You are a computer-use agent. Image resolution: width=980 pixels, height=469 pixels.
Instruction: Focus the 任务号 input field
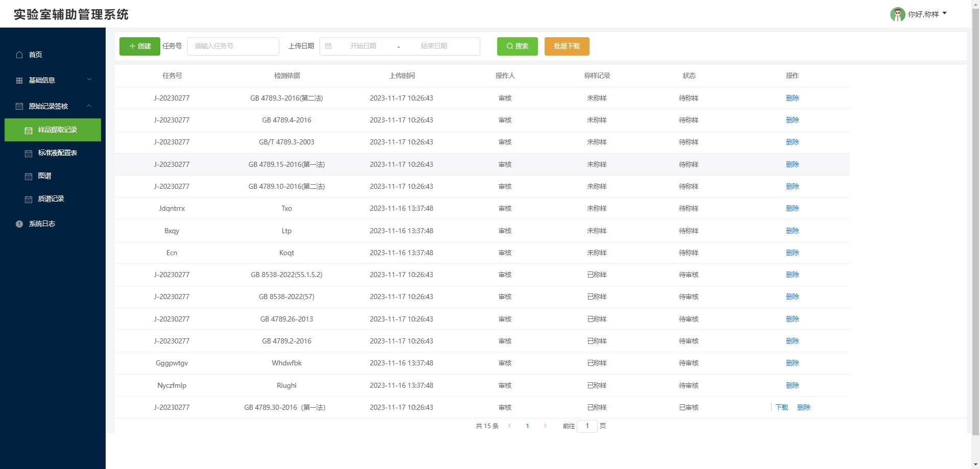(x=233, y=46)
